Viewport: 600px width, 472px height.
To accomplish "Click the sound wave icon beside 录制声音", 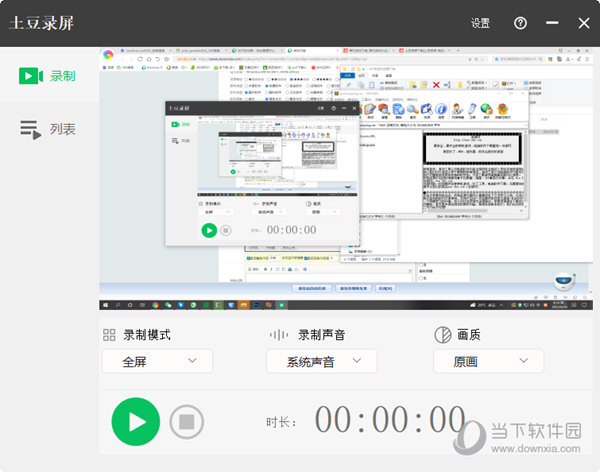I will click(x=279, y=335).
